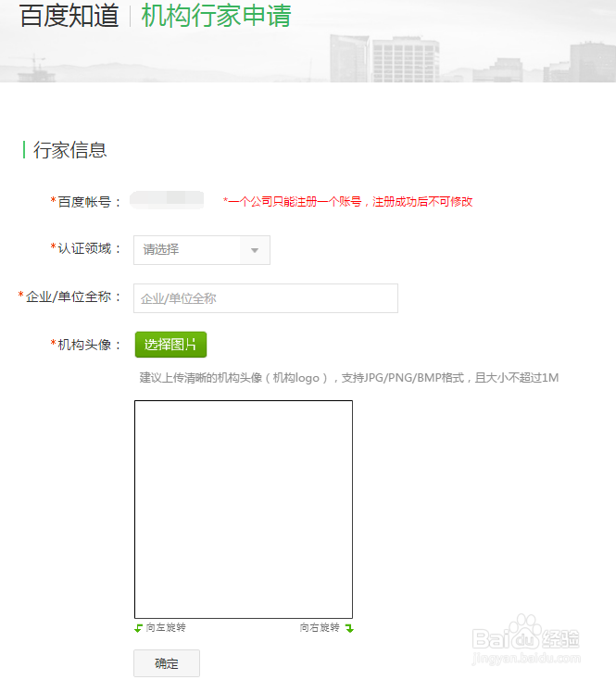Click the 企业/单位全称 input field
616x680 pixels.
[266, 298]
